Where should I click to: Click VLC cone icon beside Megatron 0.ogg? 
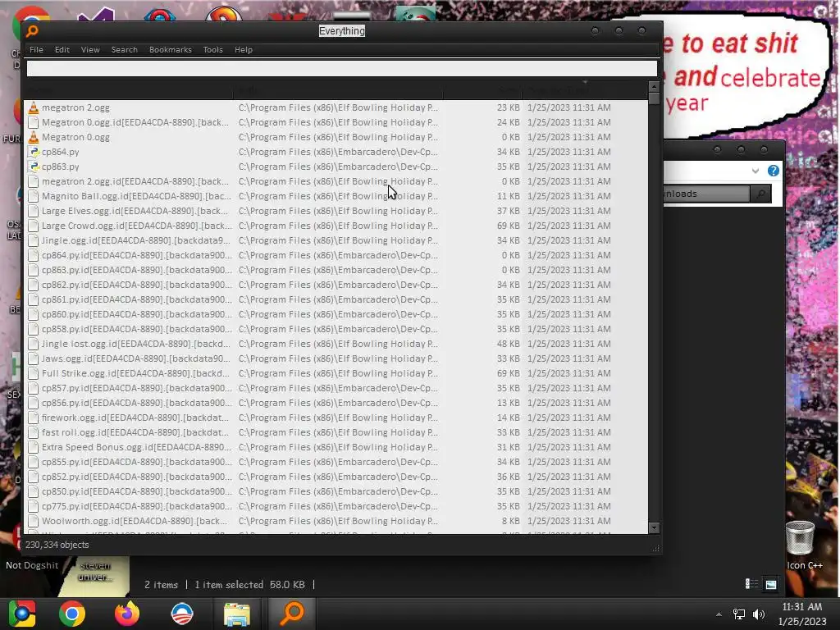pyautogui.click(x=33, y=137)
